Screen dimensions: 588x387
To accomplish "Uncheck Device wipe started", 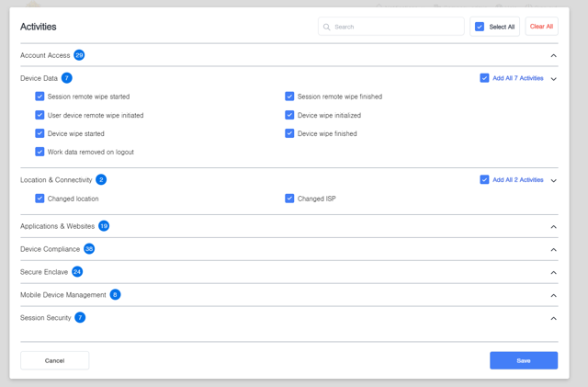I will [40, 133].
